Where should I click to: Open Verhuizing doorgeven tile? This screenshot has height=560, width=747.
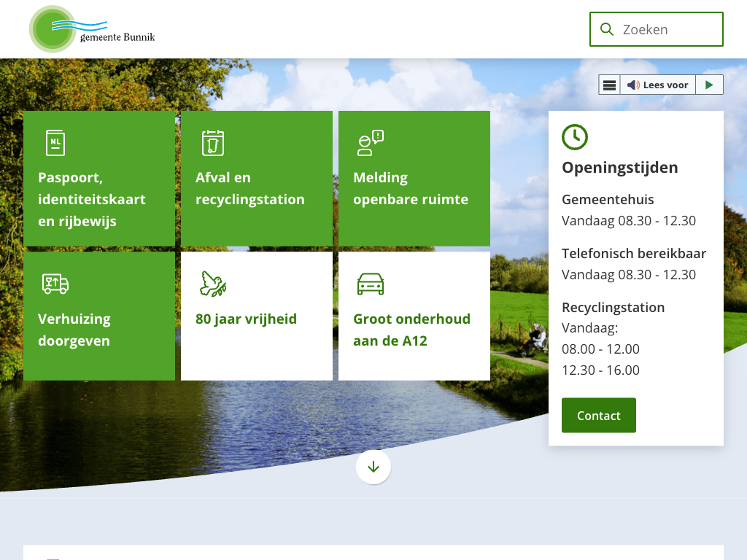coord(74,330)
